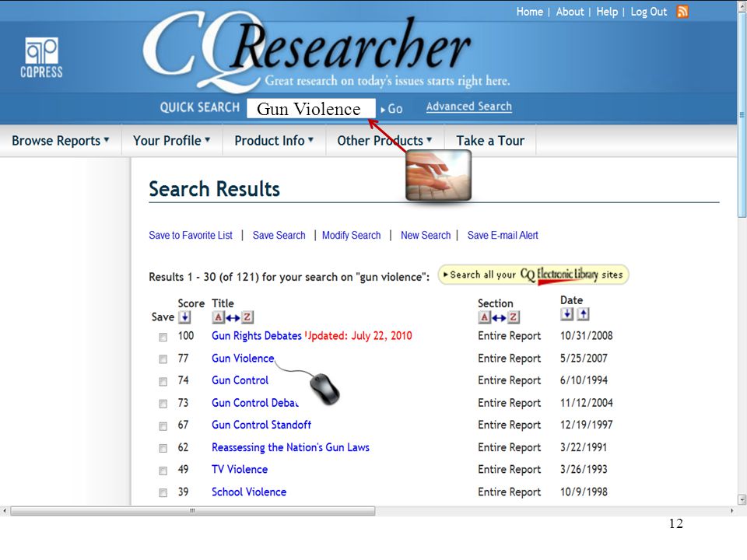Go to Home in top navigation

point(529,12)
